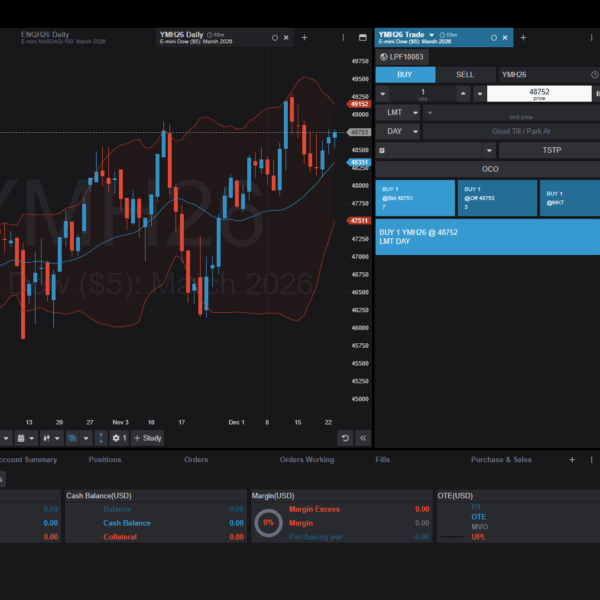Image resolution: width=600 pixels, height=600 pixels.
Task: Toggle the TSTP trailing stop option
Action: (552, 150)
